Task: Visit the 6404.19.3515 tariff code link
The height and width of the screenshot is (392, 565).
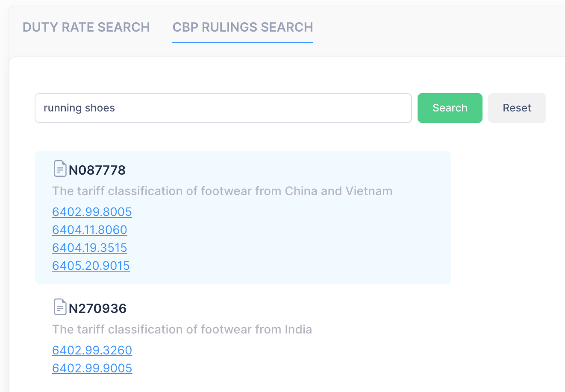Action: (90, 248)
